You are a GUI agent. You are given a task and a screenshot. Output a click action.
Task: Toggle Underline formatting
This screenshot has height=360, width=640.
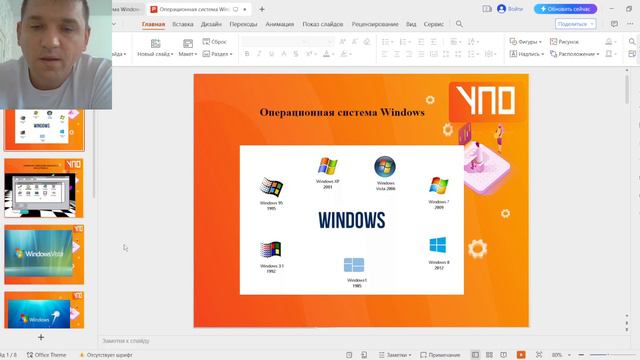point(271,54)
